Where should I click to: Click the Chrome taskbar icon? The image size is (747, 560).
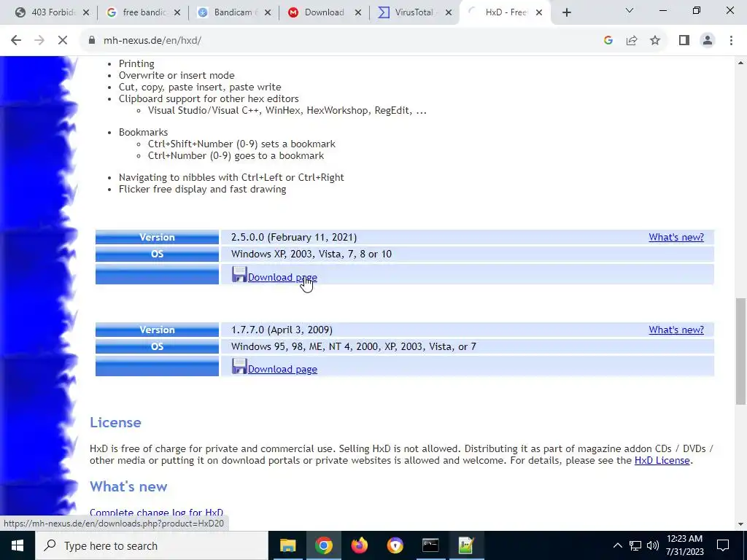click(323, 545)
